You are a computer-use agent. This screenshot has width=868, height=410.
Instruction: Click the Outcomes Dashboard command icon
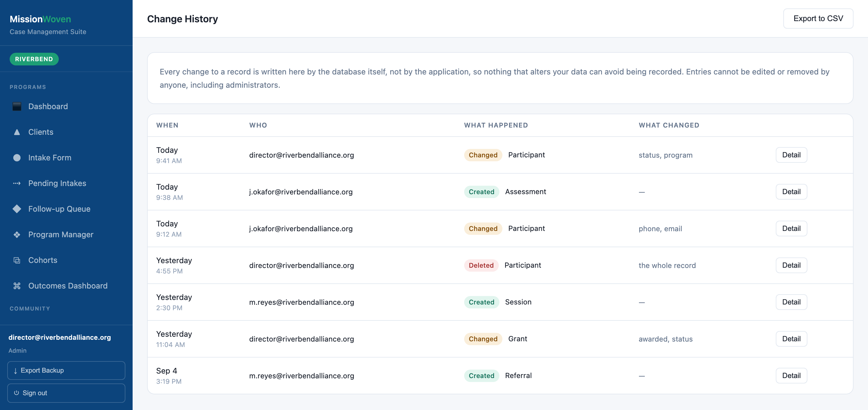pyautogui.click(x=17, y=286)
